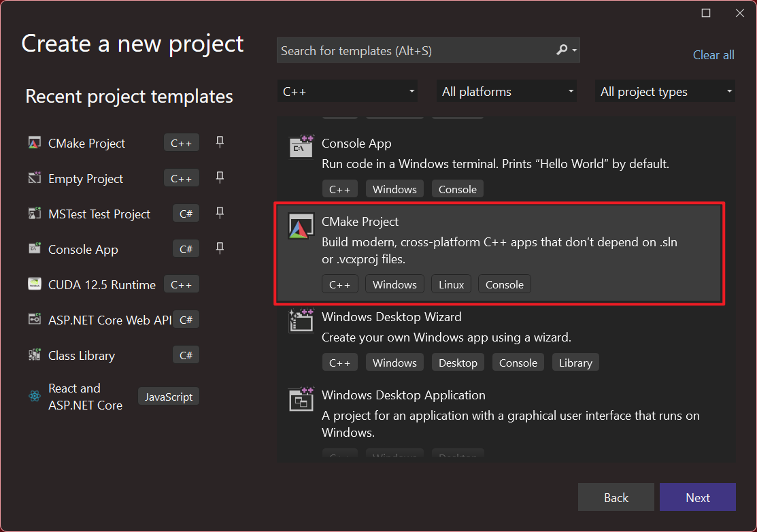Go back with the Back button
Viewport: 757px width, 532px height.
click(x=616, y=497)
